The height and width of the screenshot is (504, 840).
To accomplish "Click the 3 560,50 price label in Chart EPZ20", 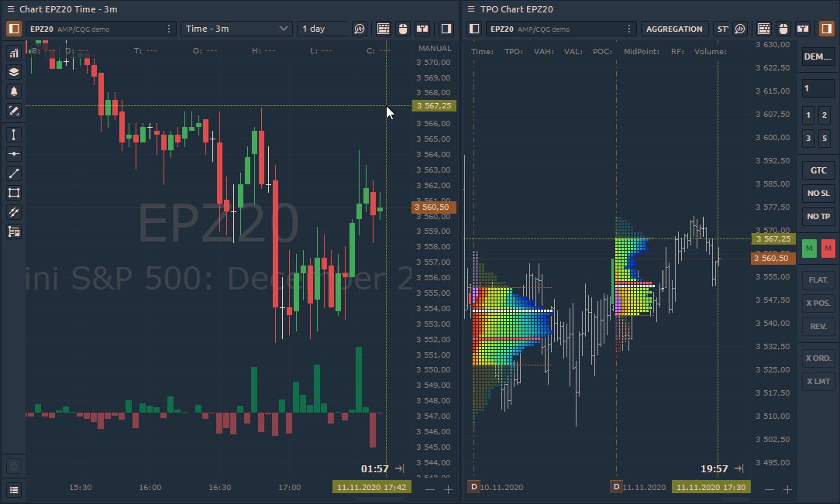I will click(x=434, y=207).
